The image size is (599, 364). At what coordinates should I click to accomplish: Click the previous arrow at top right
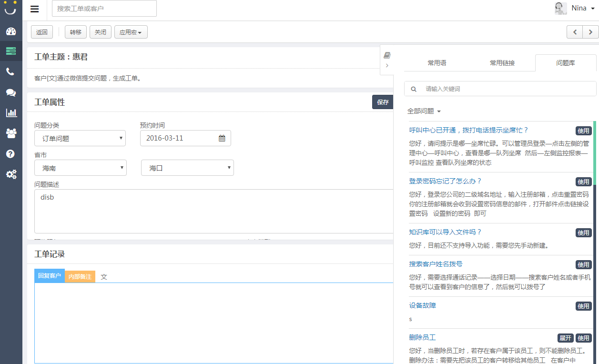pos(575,31)
